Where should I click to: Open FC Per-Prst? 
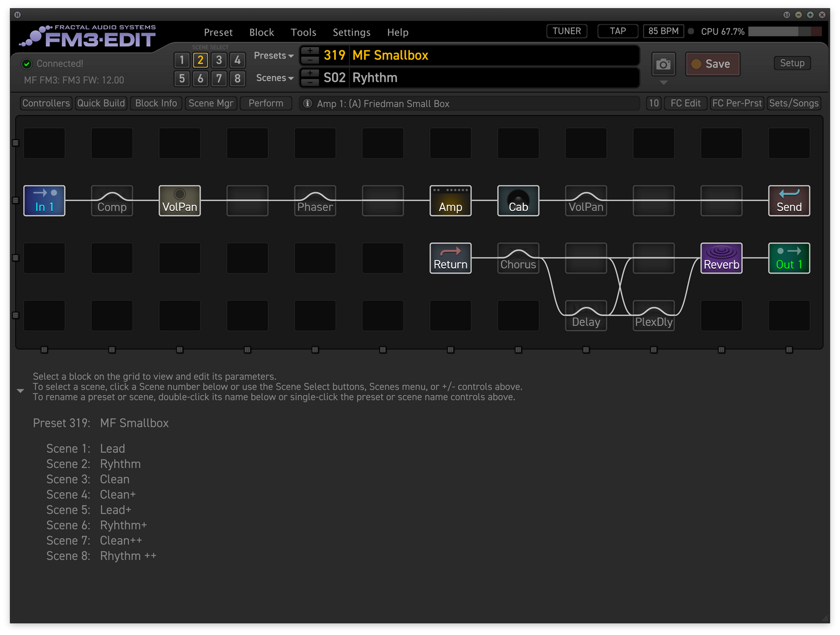pos(737,103)
